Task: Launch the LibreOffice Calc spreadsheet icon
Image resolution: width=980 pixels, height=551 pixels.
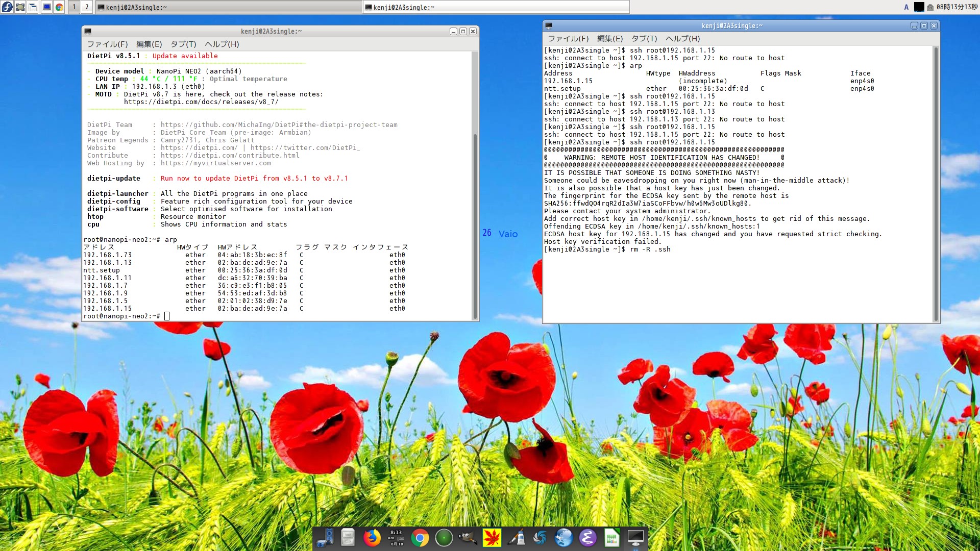Action: (x=611, y=538)
